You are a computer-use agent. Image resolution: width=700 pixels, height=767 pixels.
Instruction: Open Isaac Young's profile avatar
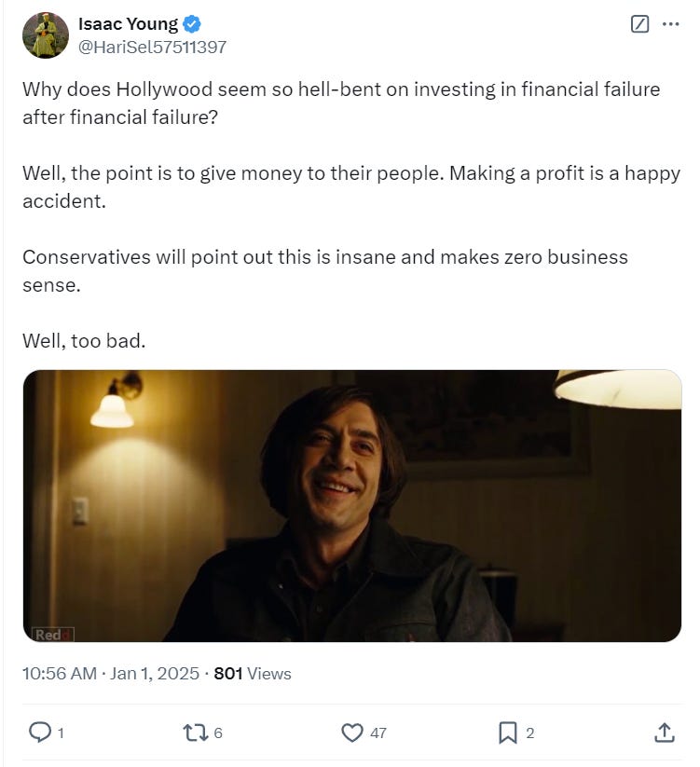coord(46,35)
